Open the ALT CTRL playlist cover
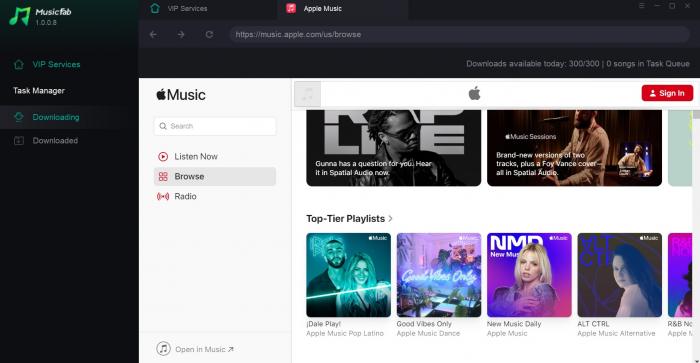The image size is (700, 363). pyautogui.click(x=620, y=275)
